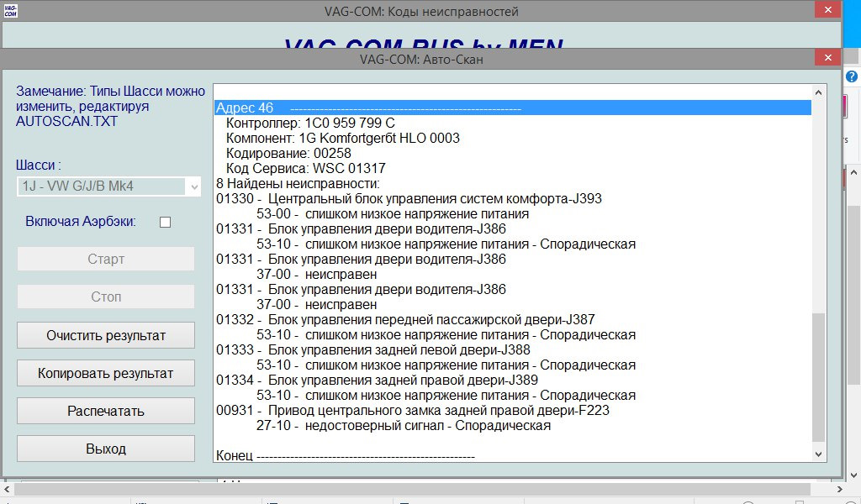
Task: Select the highlighted Адрес 46 entry
Action: tap(420, 107)
